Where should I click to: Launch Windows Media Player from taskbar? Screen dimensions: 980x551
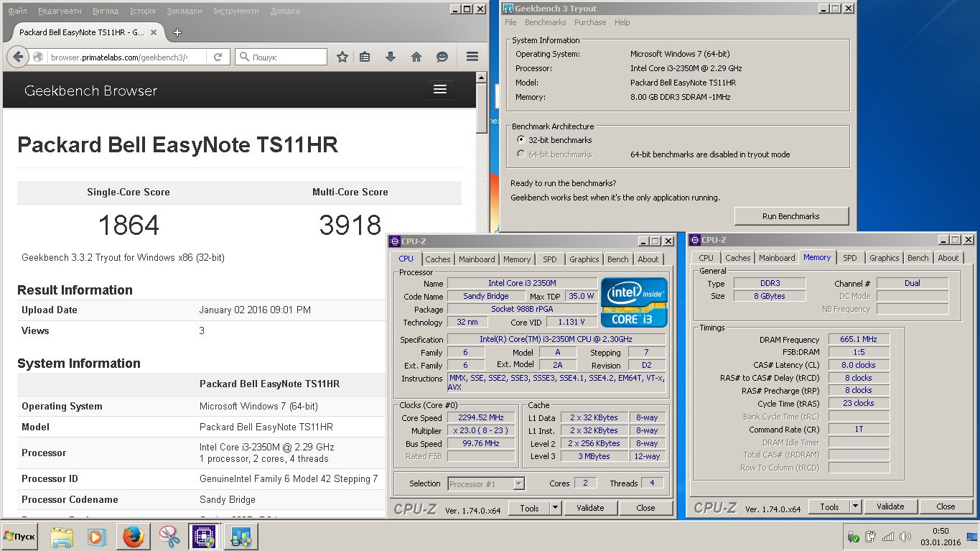pyautogui.click(x=95, y=537)
